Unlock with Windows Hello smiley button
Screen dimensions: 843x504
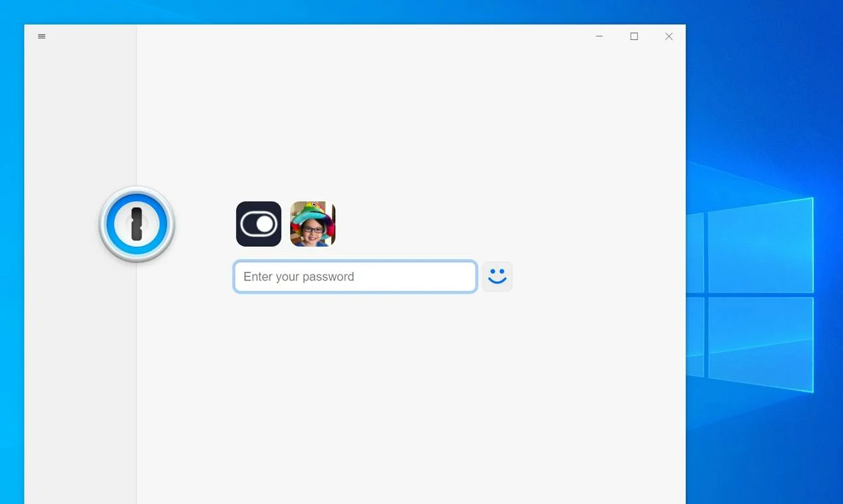tap(497, 277)
